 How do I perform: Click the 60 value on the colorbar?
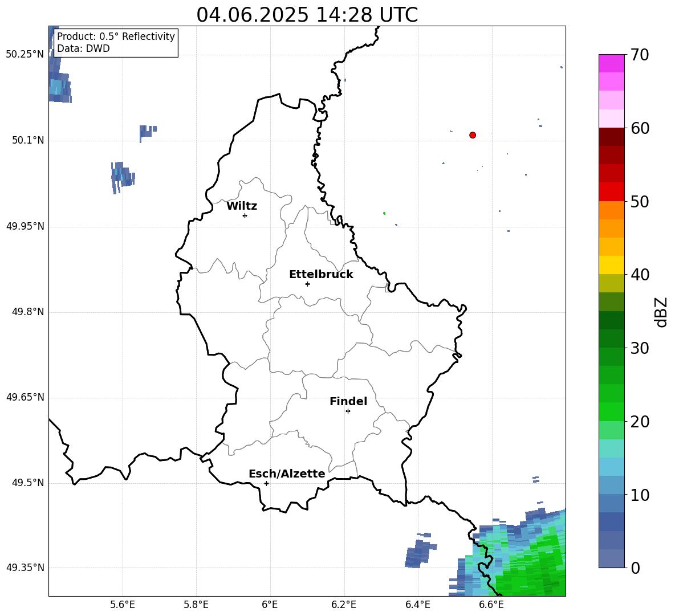640,128
